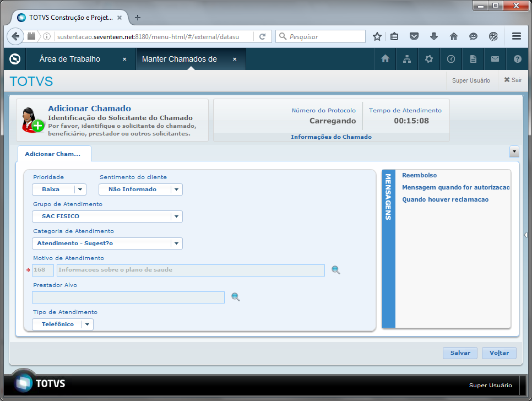Viewport: 532px width, 401px height.
Task: Open the organization chart icon in the TOTVS toolbar
Action: click(x=407, y=59)
